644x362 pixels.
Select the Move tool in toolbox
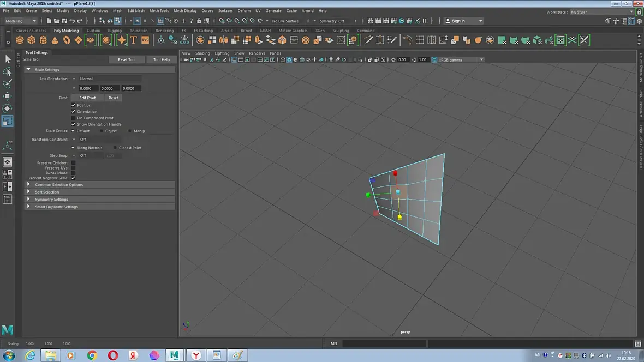(8, 96)
